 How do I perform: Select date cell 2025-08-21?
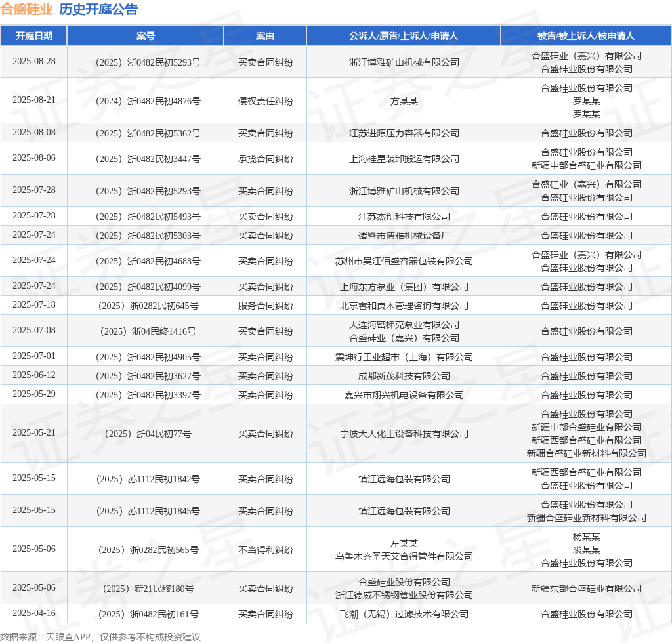click(34, 100)
